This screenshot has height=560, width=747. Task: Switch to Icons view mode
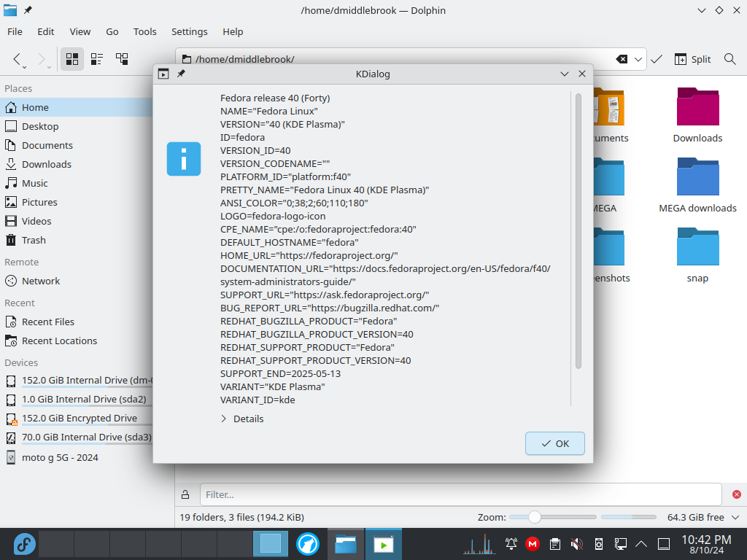point(72,59)
